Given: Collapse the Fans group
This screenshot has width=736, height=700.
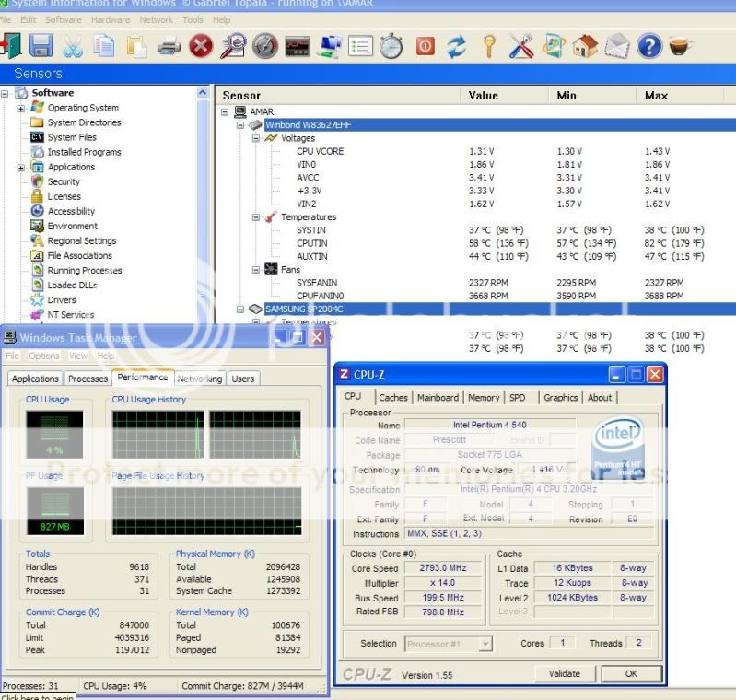Looking at the screenshot, I should [256, 270].
